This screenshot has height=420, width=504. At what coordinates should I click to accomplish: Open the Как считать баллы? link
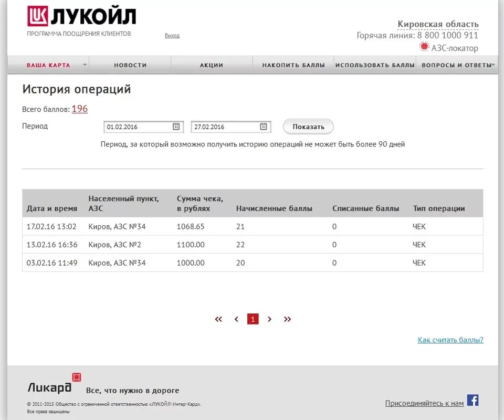[x=450, y=340]
